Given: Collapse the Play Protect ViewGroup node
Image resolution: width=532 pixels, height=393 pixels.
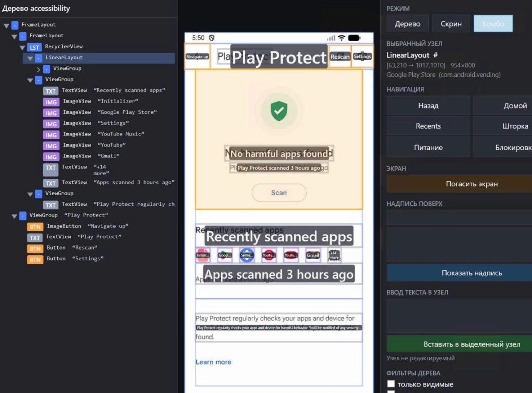Looking at the screenshot, I should (14, 216).
